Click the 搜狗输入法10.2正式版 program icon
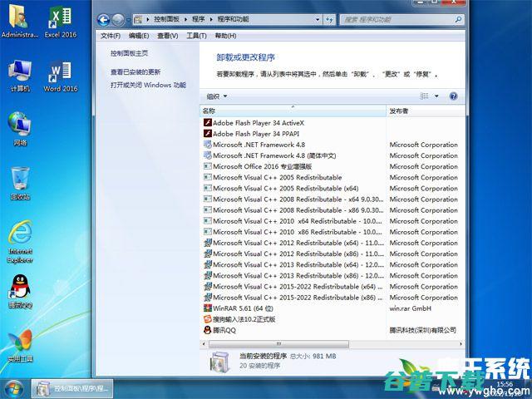This screenshot has height=399, width=532. pyautogui.click(x=207, y=319)
